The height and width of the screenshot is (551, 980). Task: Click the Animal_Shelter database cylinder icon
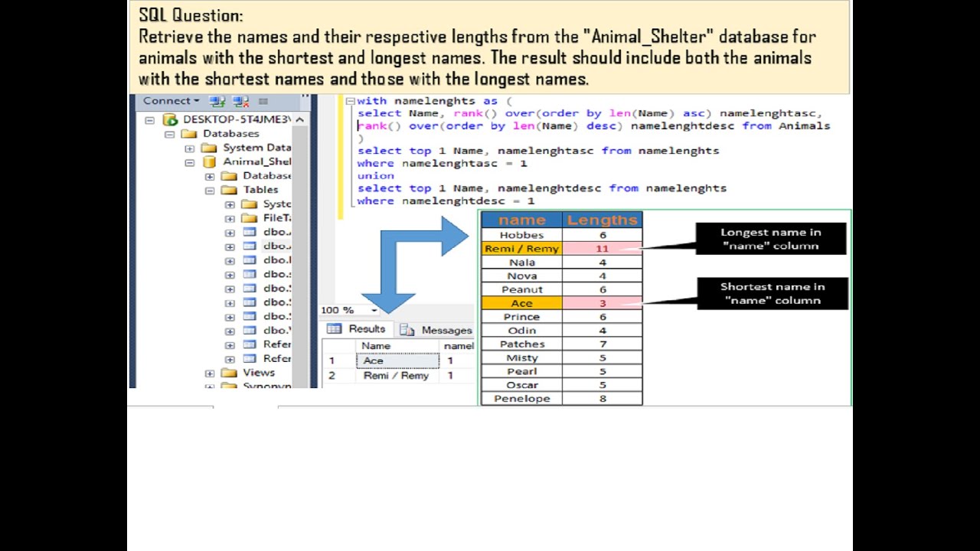point(209,162)
